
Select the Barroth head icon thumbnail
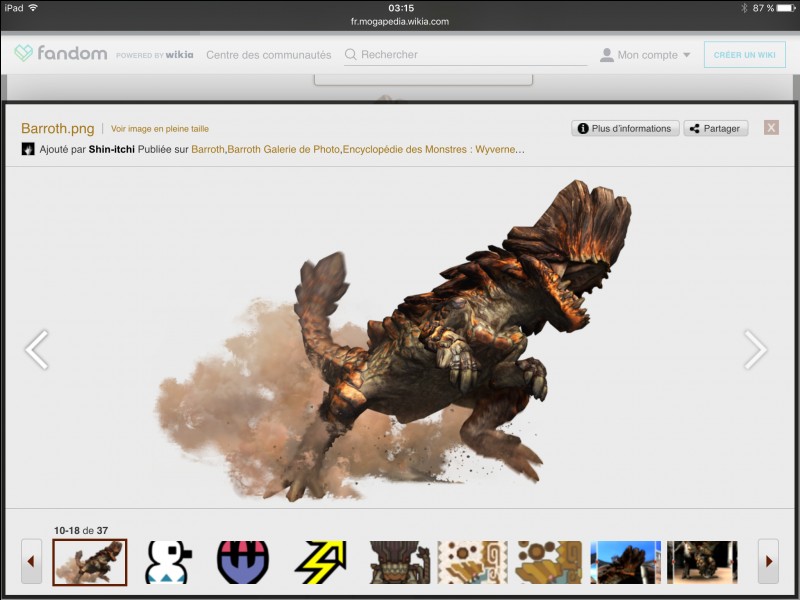click(x=399, y=562)
